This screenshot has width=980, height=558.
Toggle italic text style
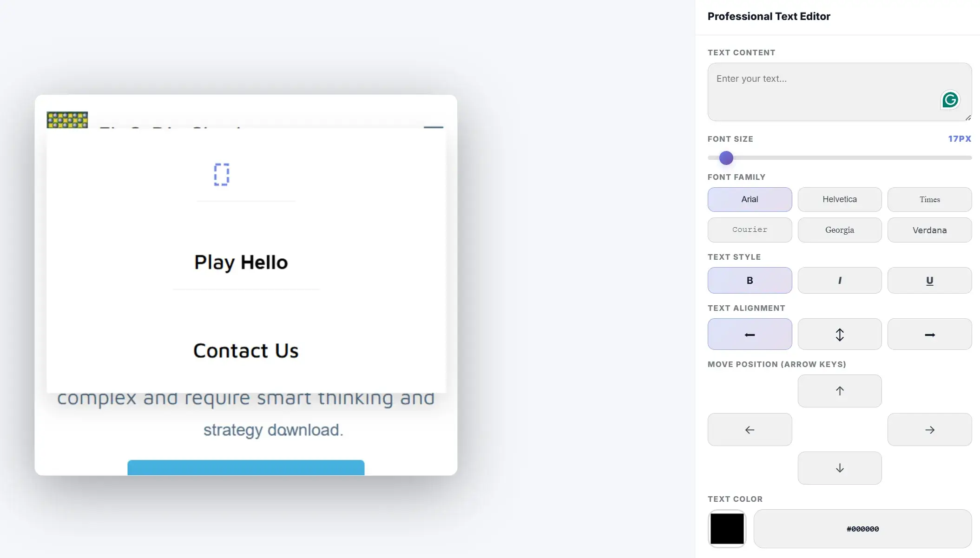pos(839,280)
